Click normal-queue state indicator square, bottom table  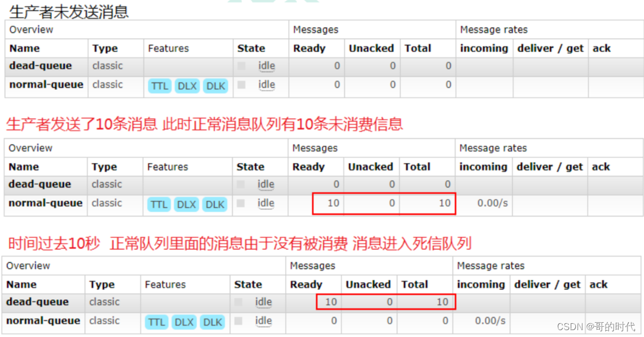pos(238,320)
